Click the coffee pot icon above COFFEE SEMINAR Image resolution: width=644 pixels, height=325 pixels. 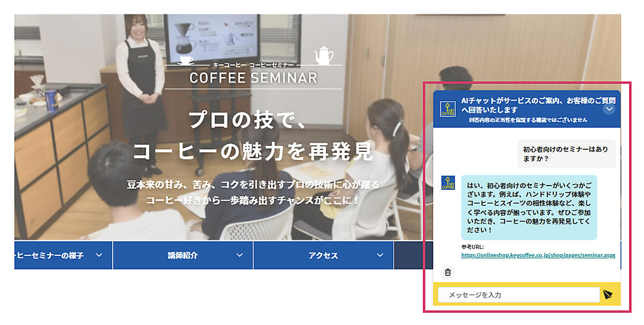324,55
